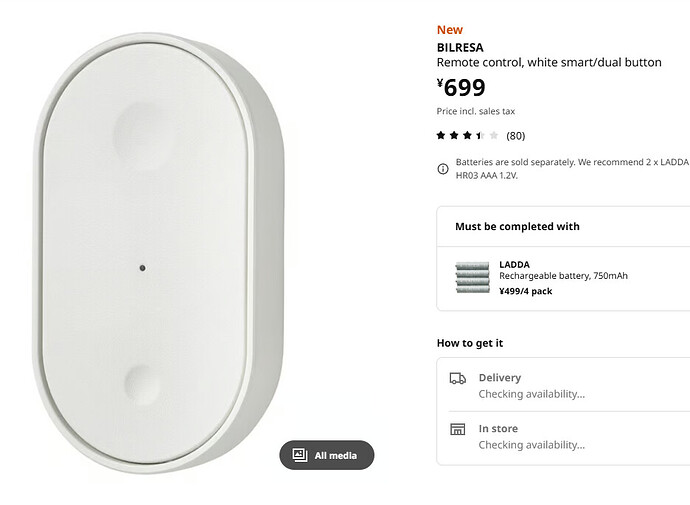
Task: Open the LADDA product name link
Action: click(x=515, y=265)
